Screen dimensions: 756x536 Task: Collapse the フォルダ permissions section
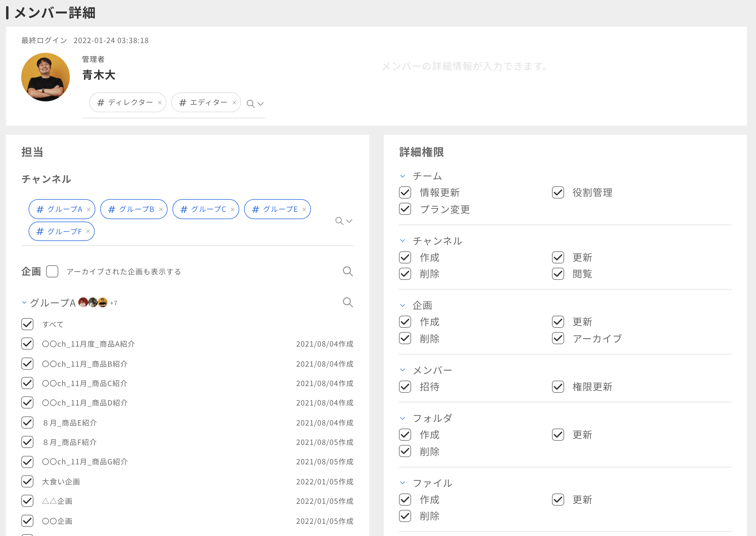(x=402, y=419)
